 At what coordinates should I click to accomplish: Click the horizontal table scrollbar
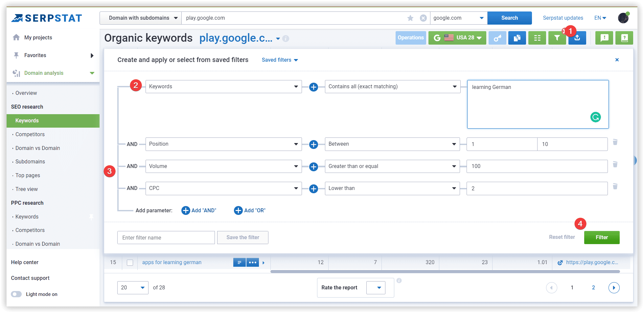pos(445,272)
